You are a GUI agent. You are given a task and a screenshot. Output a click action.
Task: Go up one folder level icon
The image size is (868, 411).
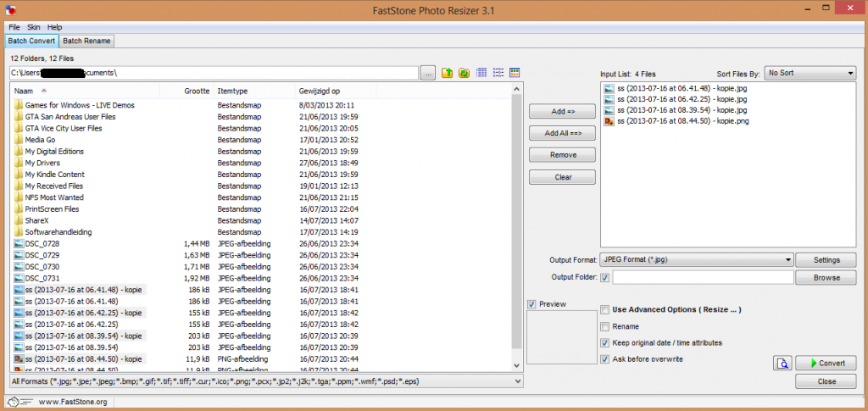click(448, 73)
